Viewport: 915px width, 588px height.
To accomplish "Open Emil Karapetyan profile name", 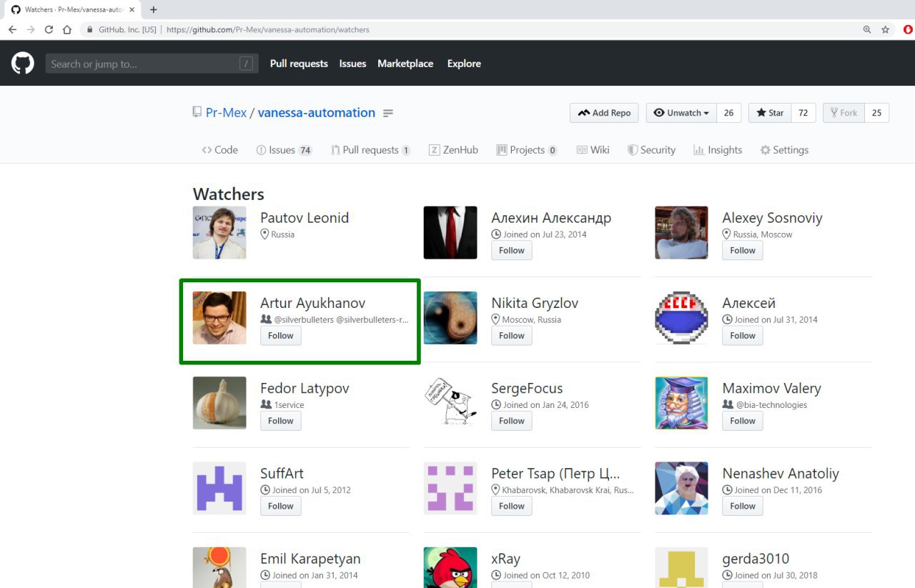I will (310, 559).
